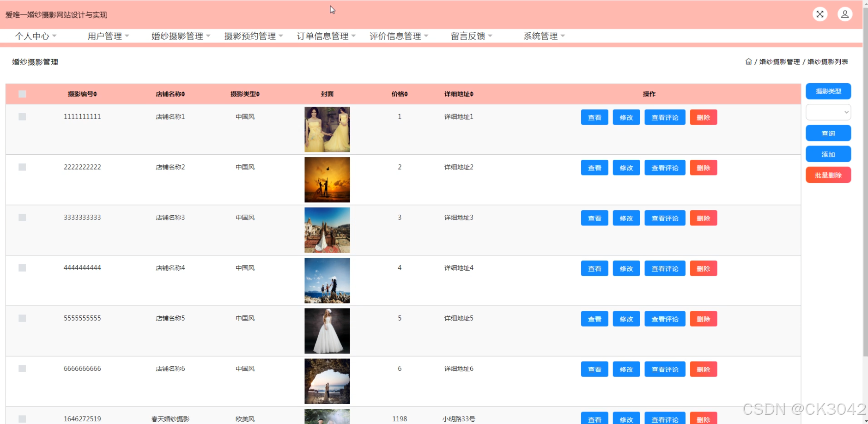Click 查看 for 店铺名称1
Image resolution: width=868 pixels, height=424 pixels.
click(595, 117)
